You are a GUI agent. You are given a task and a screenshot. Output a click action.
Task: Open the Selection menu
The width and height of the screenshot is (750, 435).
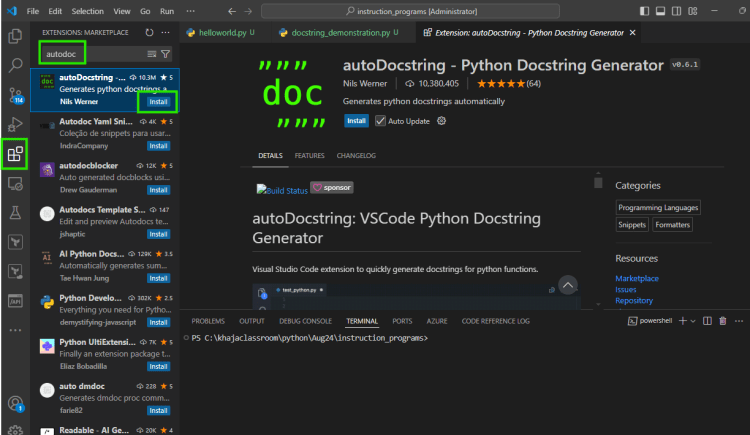[x=88, y=11]
